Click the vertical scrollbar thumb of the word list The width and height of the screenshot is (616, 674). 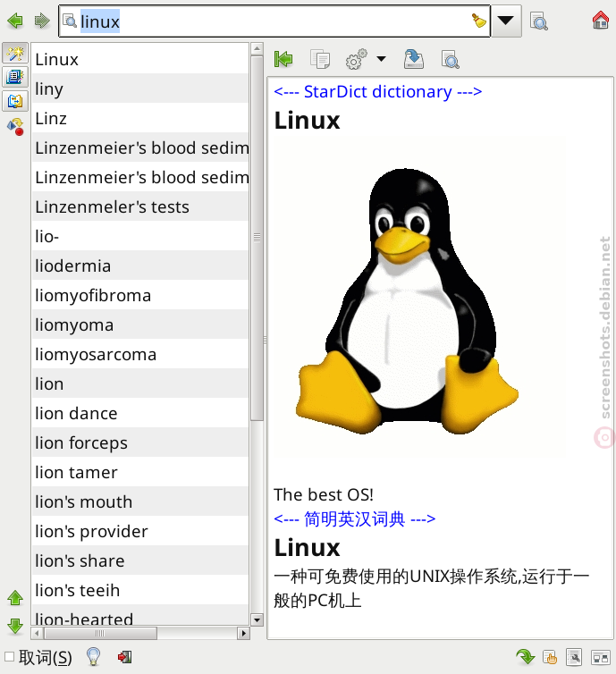pos(257,238)
